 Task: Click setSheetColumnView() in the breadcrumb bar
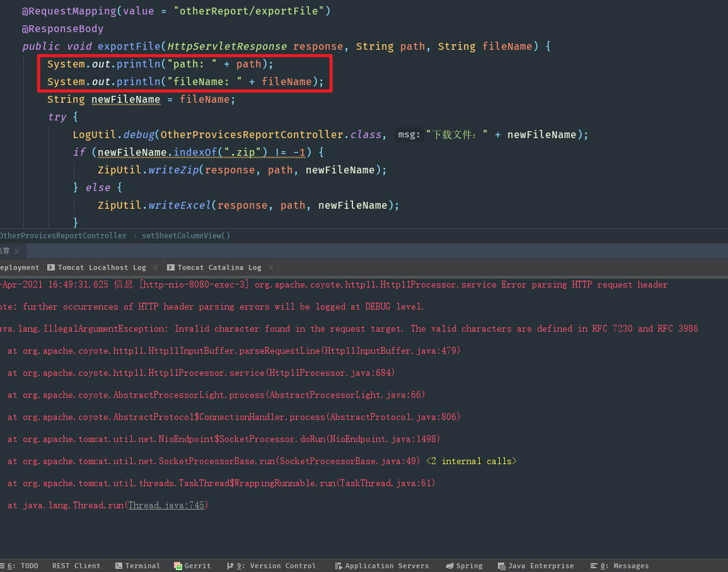click(185, 235)
